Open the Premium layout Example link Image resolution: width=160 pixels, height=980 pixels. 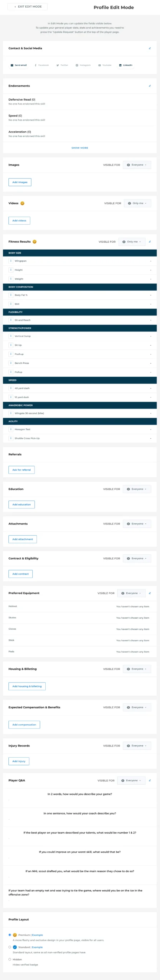coord(38,935)
